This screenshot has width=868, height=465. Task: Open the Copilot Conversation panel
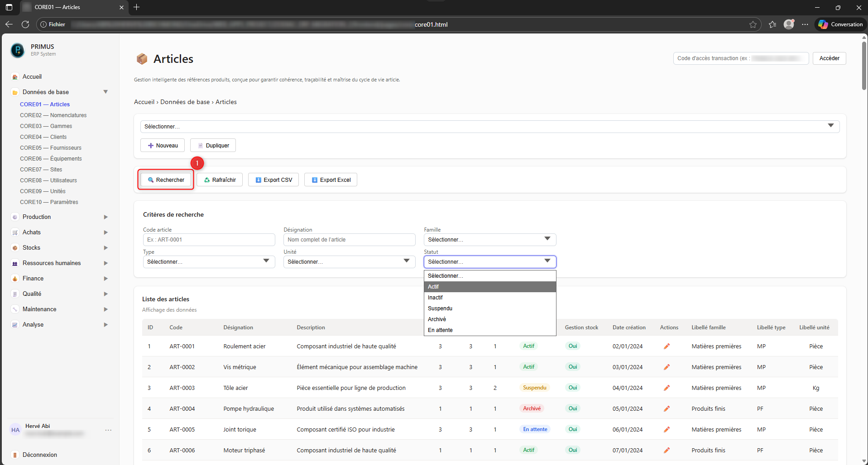pyautogui.click(x=841, y=24)
